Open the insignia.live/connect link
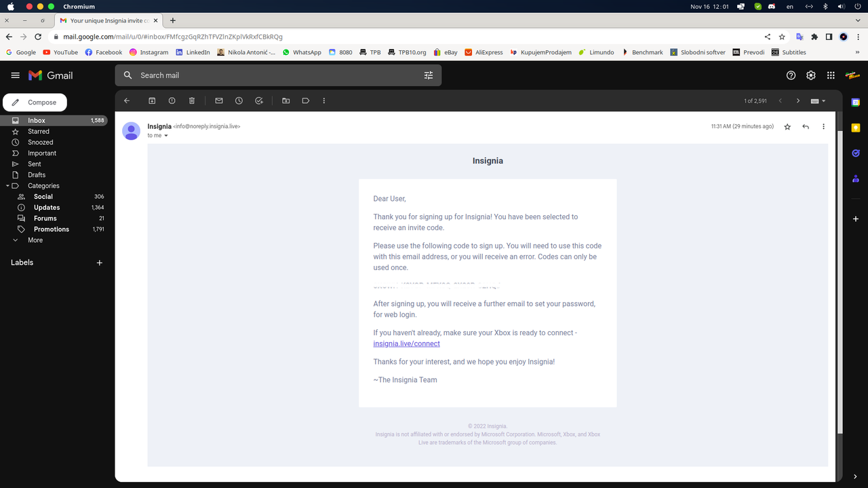The width and height of the screenshot is (868, 488). coord(406,344)
